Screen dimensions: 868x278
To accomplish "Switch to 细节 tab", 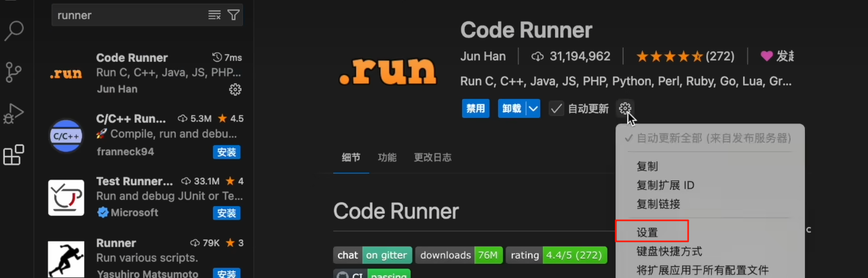I will pyautogui.click(x=351, y=157).
